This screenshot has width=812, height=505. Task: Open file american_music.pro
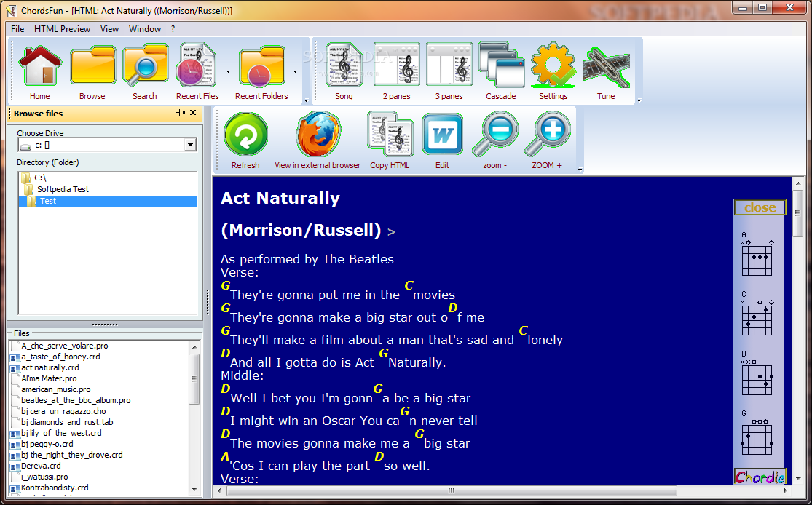tap(55, 389)
